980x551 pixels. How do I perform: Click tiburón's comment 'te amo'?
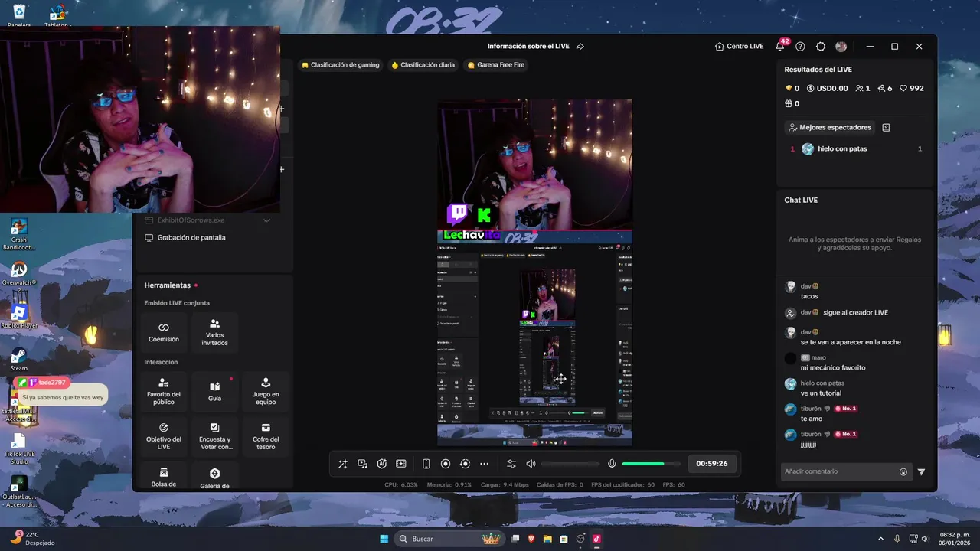[x=812, y=419]
